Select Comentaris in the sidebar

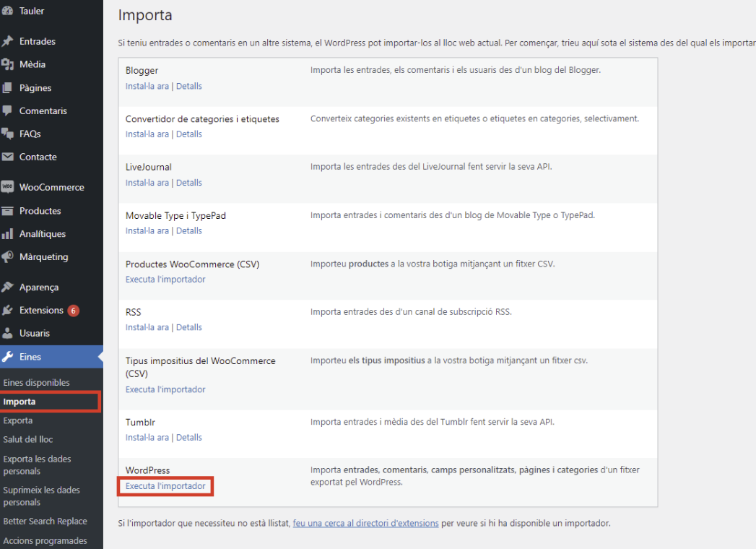(x=43, y=111)
